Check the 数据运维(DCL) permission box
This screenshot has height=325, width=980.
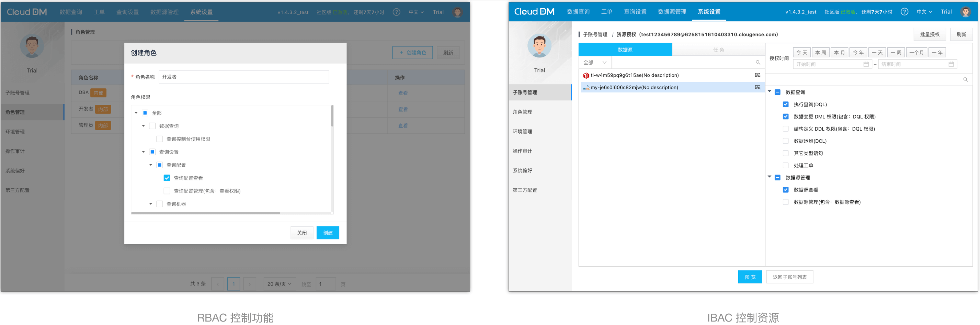click(785, 141)
